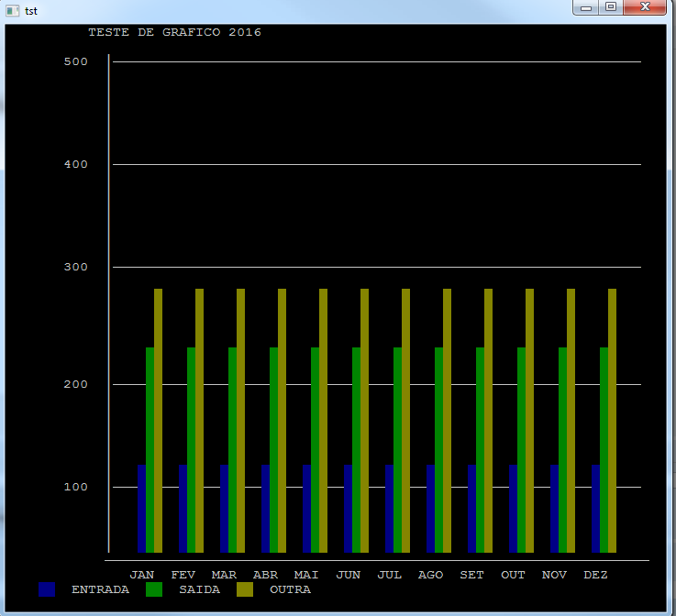The height and width of the screenshot is (616, 676).
Task: Select the SAIDA legend label
Action: click(199, 590)
